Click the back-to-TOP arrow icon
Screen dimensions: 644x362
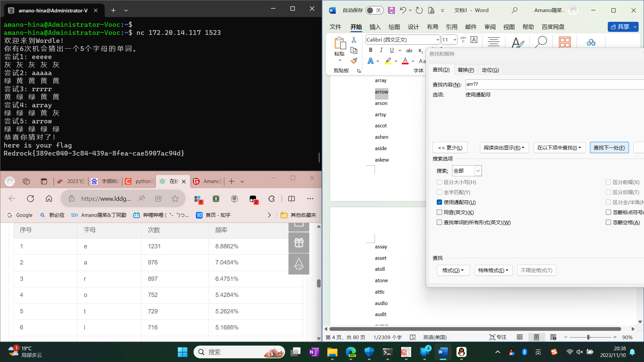point(299,264)
